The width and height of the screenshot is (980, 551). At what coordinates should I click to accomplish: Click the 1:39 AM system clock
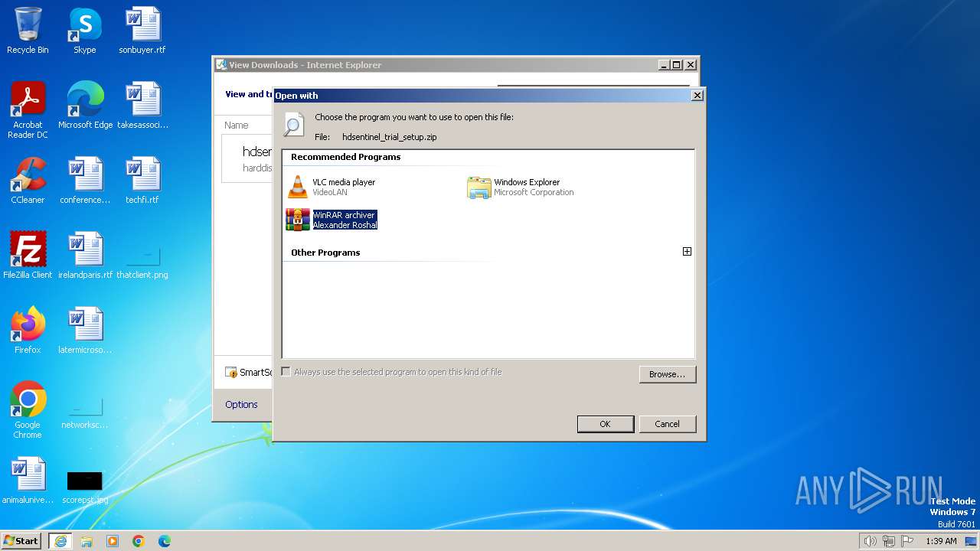(941, 541)
